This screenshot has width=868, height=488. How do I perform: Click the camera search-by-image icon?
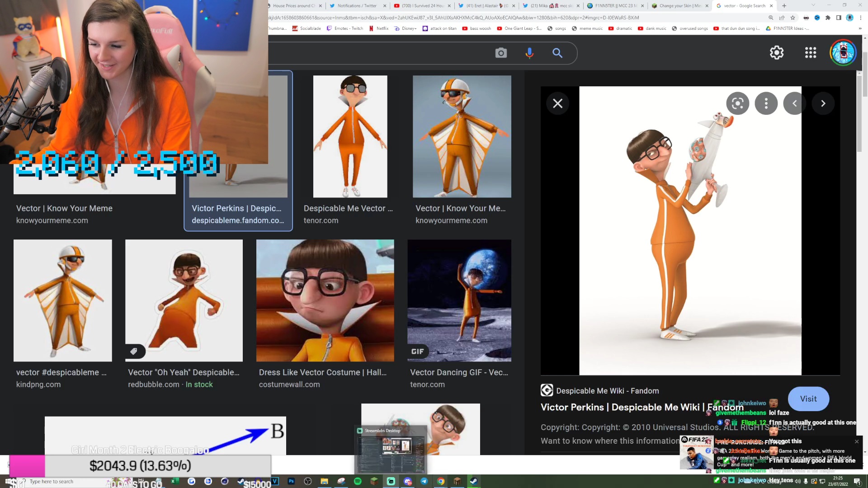tap(501, 53)
